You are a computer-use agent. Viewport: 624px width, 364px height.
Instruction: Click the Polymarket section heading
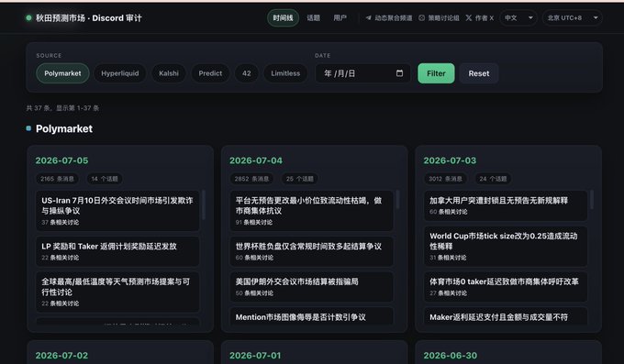pyautogui.click(x=64, y=128)
